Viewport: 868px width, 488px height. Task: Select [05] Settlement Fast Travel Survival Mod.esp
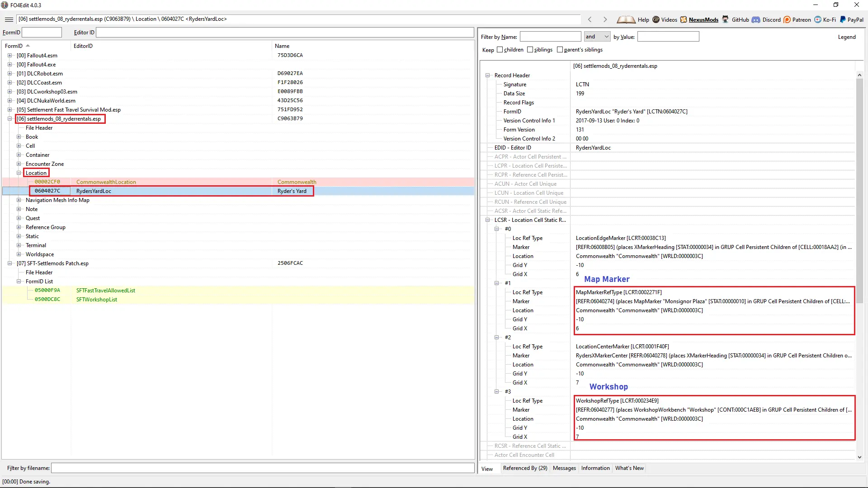69,110
